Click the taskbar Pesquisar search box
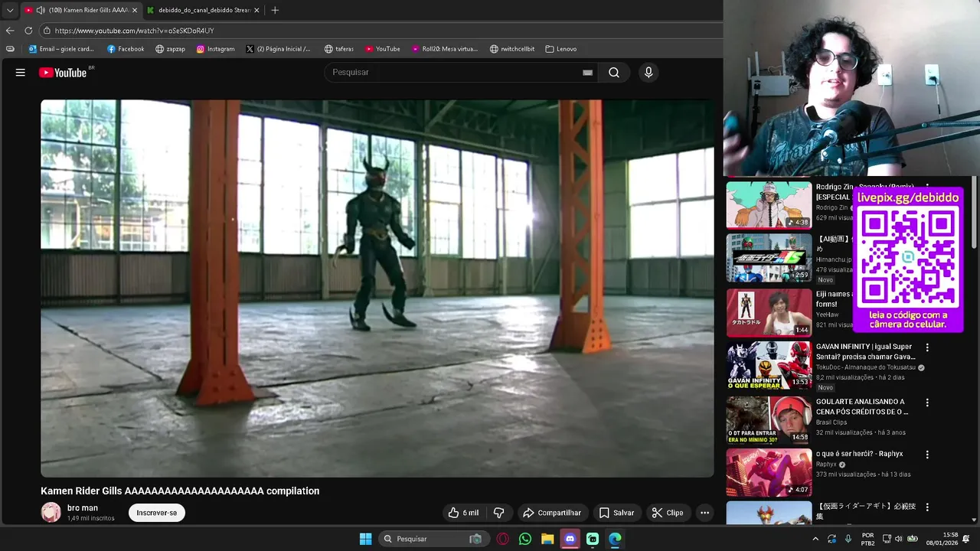980x551 pixels. pyautogui.click(x=433, y=539)
